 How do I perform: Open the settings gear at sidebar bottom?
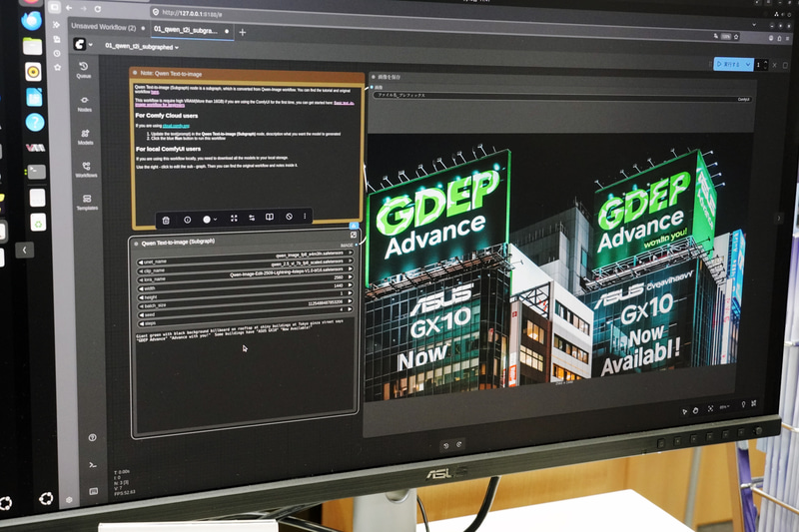pyautogui.click(x=69, y=500)
